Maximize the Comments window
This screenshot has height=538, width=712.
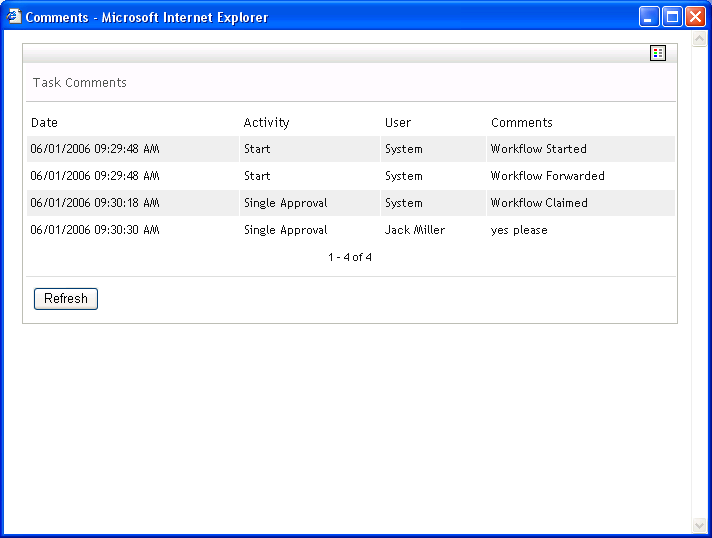pos(672,17)
